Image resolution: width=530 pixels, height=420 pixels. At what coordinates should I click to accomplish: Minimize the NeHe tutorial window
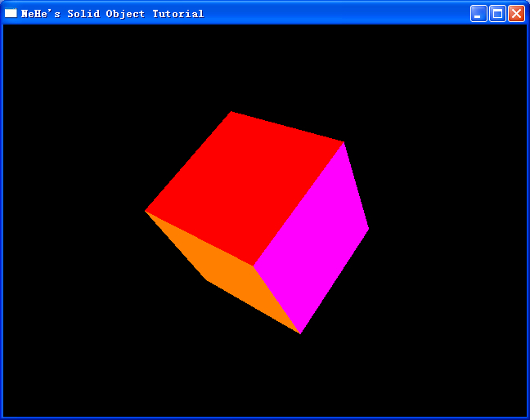click(478, 14)
